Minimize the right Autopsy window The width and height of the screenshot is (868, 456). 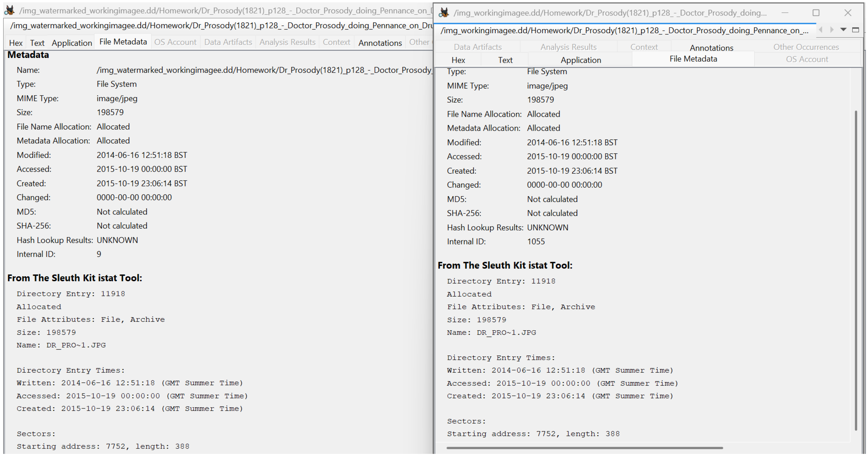coord(785,13)
